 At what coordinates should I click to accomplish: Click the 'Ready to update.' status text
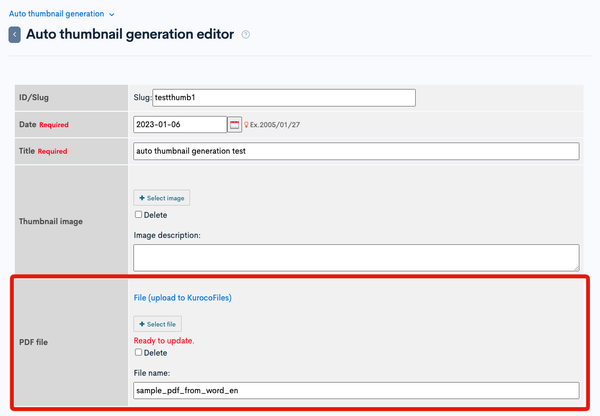coord(164,341)
